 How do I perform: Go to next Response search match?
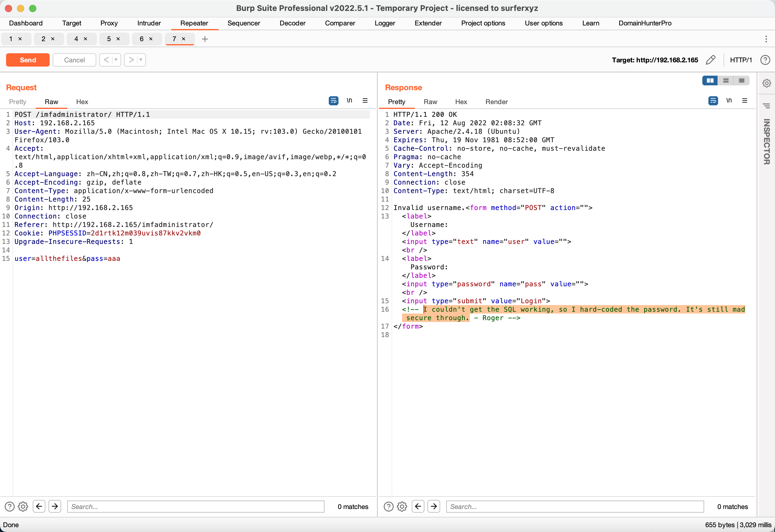click(434, 507)
